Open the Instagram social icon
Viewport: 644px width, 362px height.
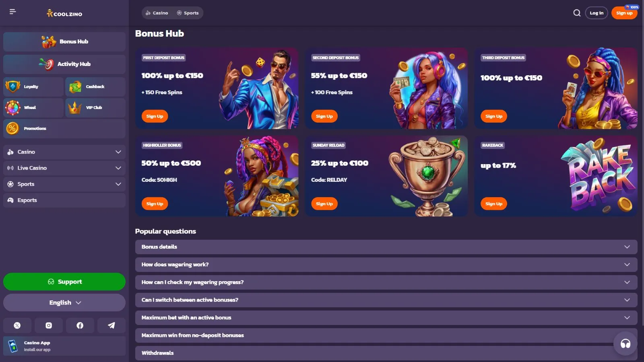[x=49, y=325]
